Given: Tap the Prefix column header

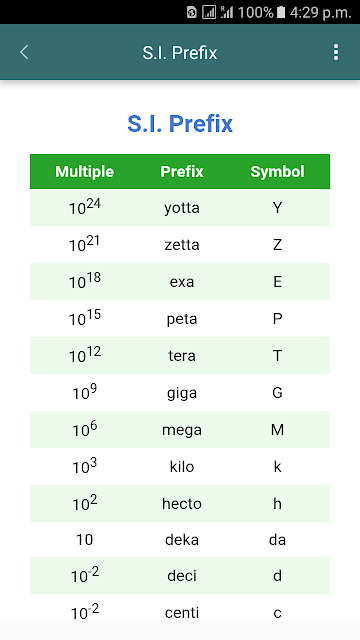Looking at the screenshot, I should point(182,171).
